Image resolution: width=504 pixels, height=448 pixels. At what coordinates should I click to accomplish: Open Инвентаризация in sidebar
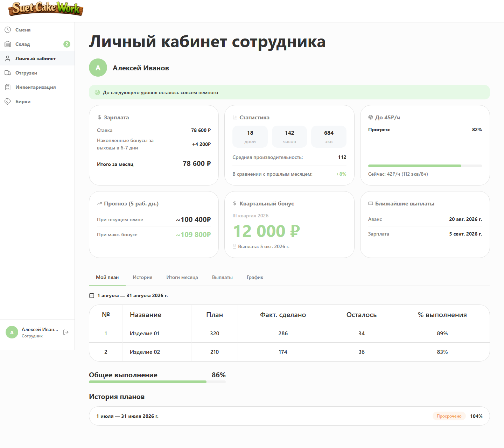coord(37,87)
